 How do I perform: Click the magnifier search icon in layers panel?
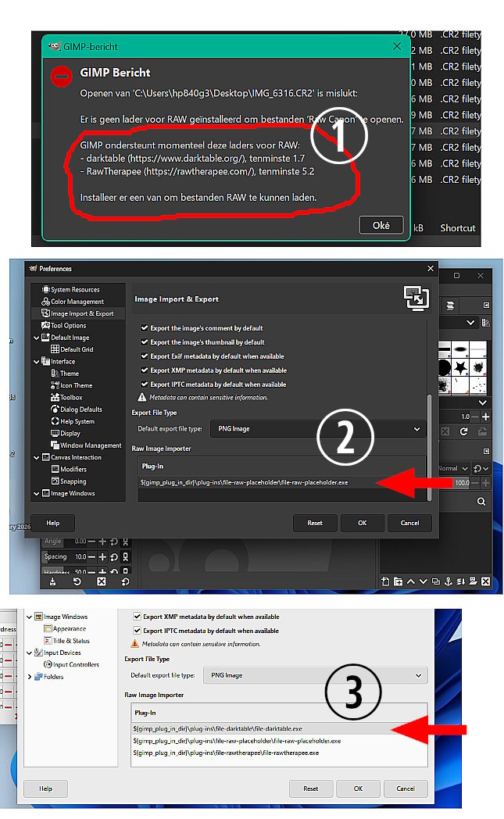[481, 502]
